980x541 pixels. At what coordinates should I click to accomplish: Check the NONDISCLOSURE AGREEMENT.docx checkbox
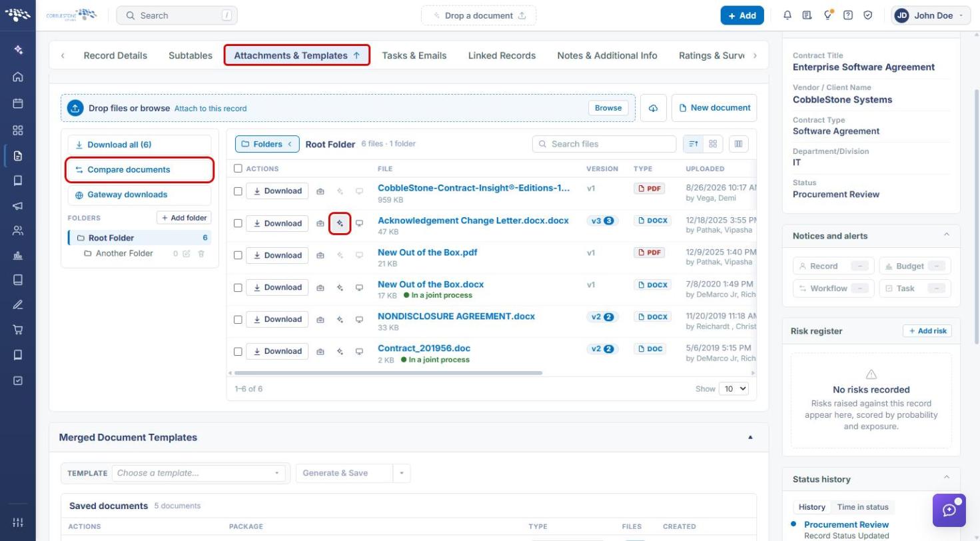[238, 320]
